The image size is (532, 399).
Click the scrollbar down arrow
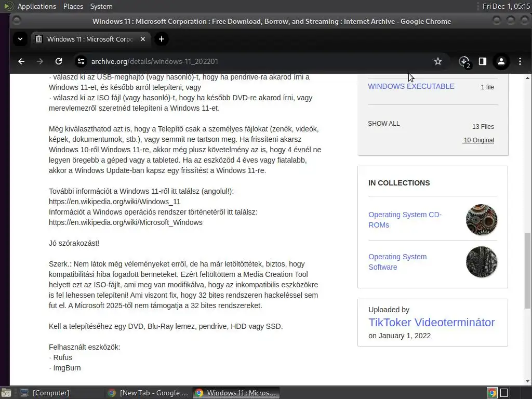coord(527,381)
